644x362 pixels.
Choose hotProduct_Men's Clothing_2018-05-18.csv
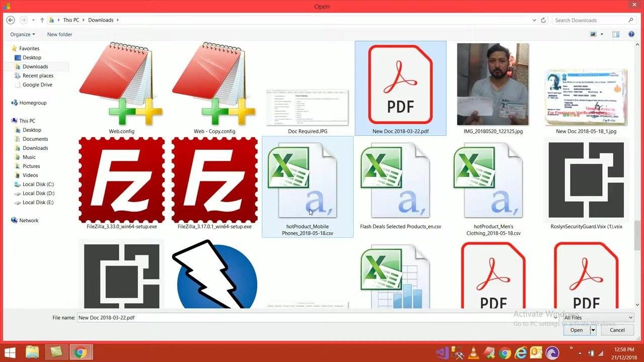tap(493, 187)
